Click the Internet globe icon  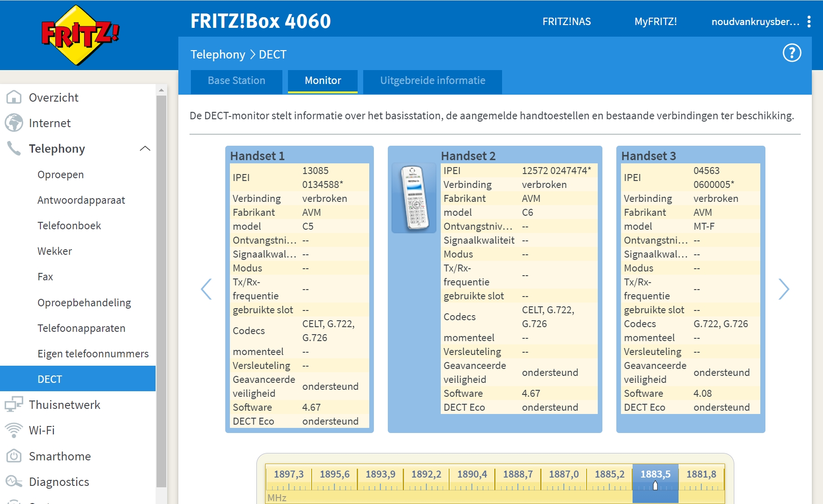point(14,123)
